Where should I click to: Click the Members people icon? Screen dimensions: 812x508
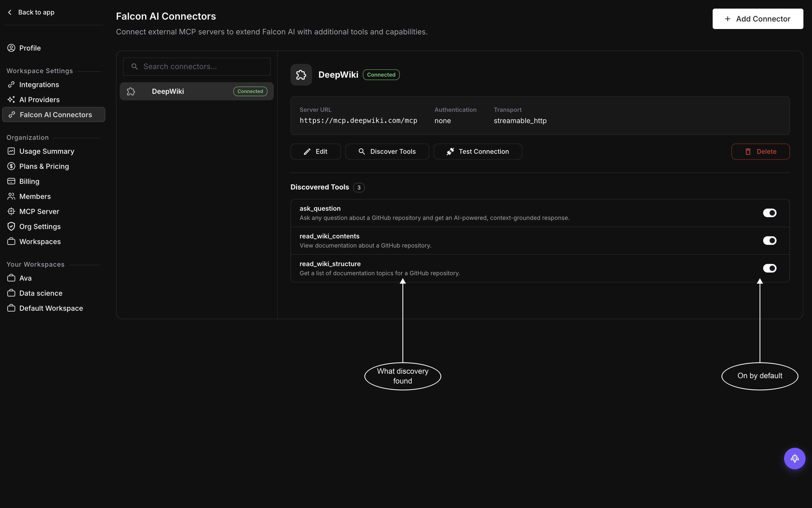tap(11, 196)
